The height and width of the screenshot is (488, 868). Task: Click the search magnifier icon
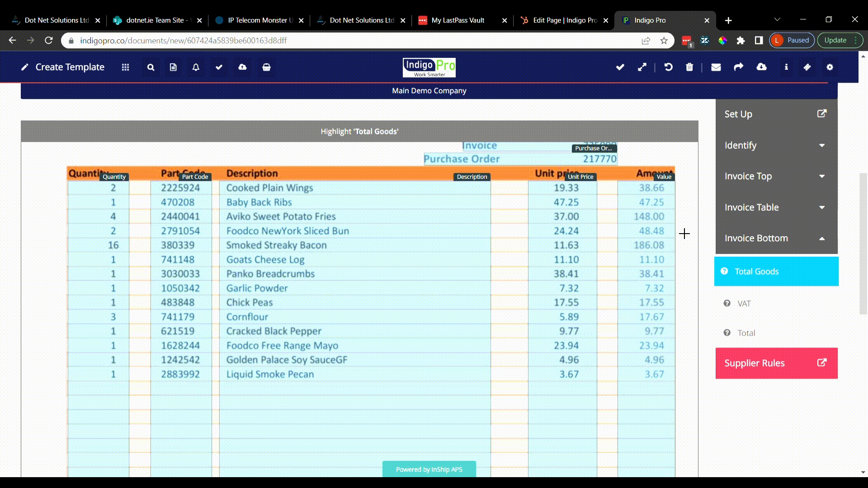coord(151,67)
